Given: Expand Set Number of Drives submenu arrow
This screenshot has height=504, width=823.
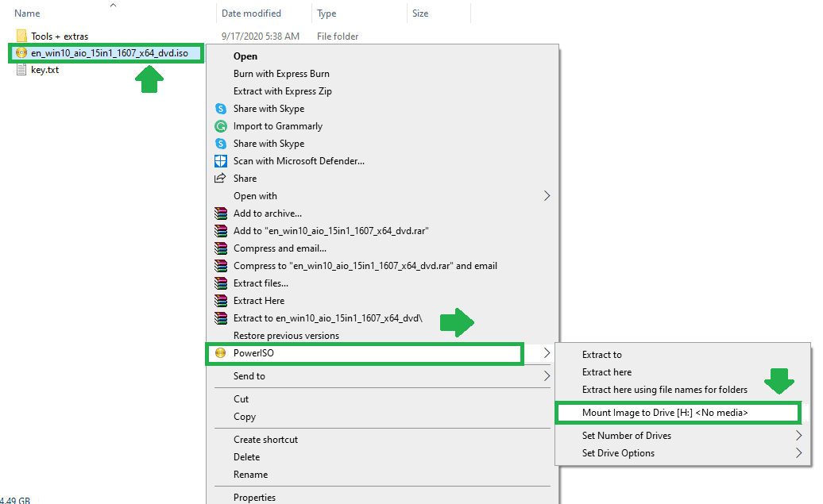Looking at the screenshot, I should 799,435.
